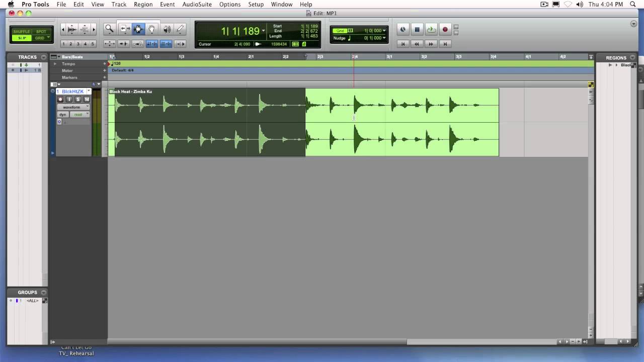Viewport: 644px width, 362px height.
Task: Toggle Tab to Transients button
Action: pos(123,44)
